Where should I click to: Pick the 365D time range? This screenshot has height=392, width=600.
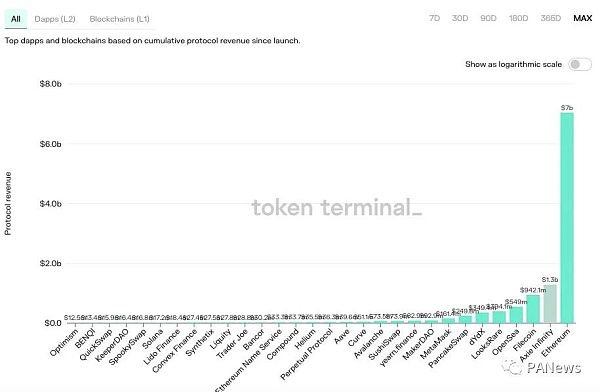pyautogui.click(x=551, y=18)
